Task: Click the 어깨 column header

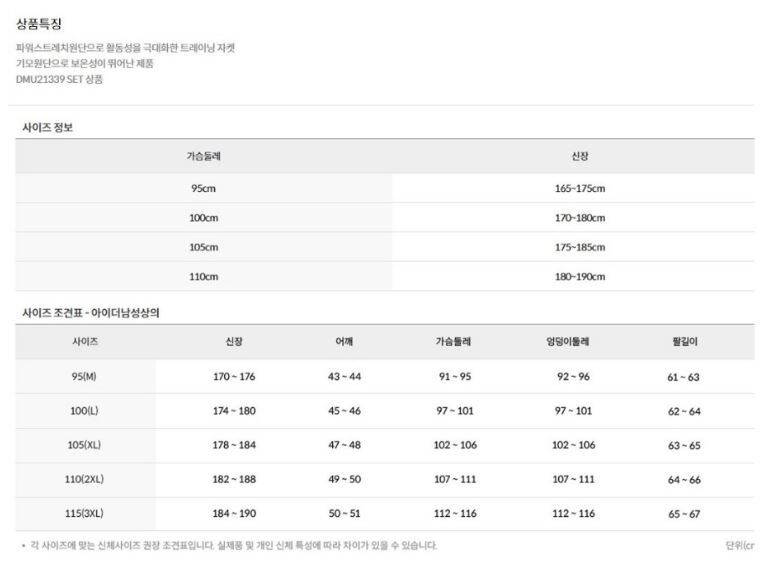Action: click(344, 342)
